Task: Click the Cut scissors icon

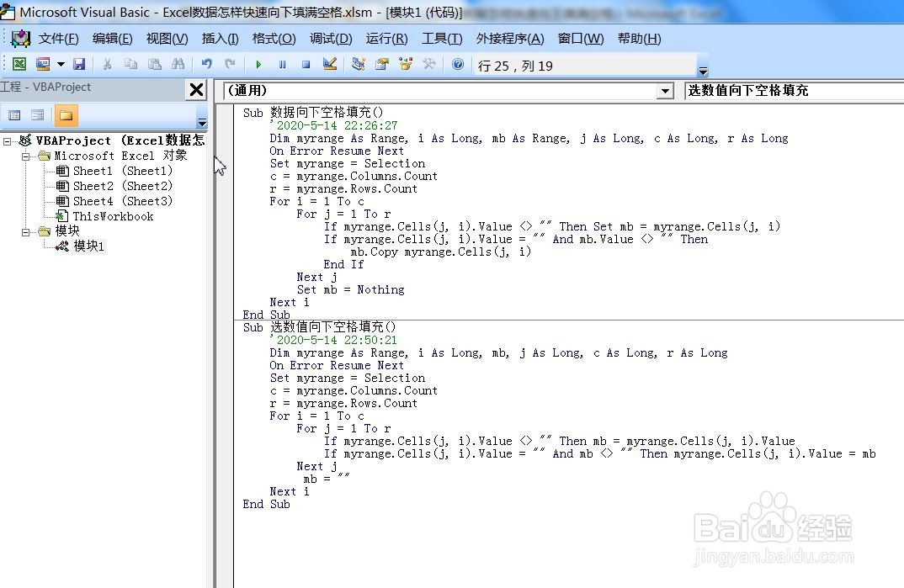Action: point(107,64)
